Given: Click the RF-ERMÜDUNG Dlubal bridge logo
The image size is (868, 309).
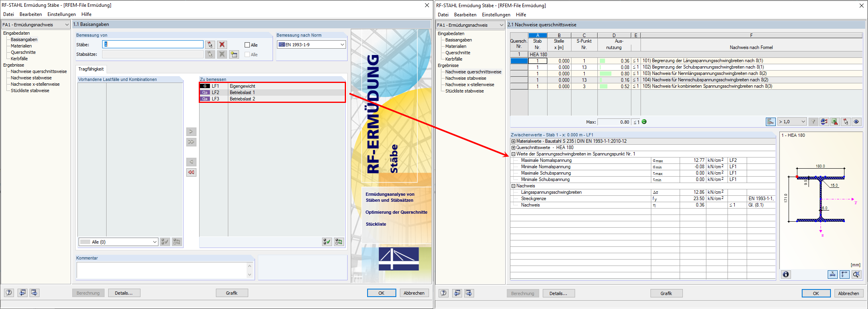Looking at the screenshot, I should [x=399, y=259].
